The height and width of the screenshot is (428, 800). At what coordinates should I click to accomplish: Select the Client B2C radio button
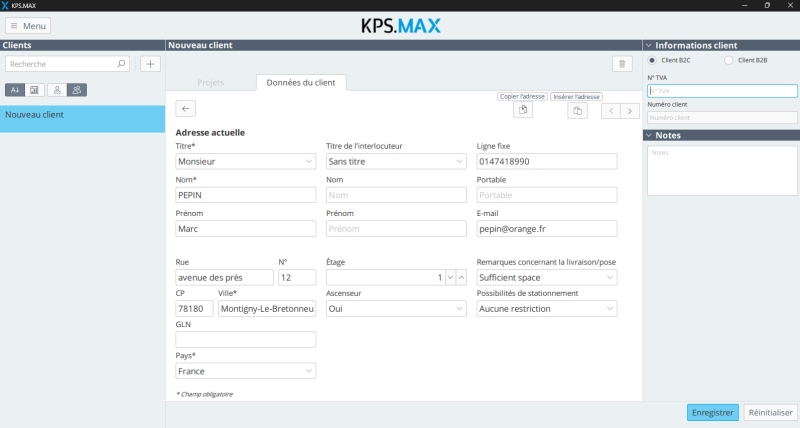652,60
